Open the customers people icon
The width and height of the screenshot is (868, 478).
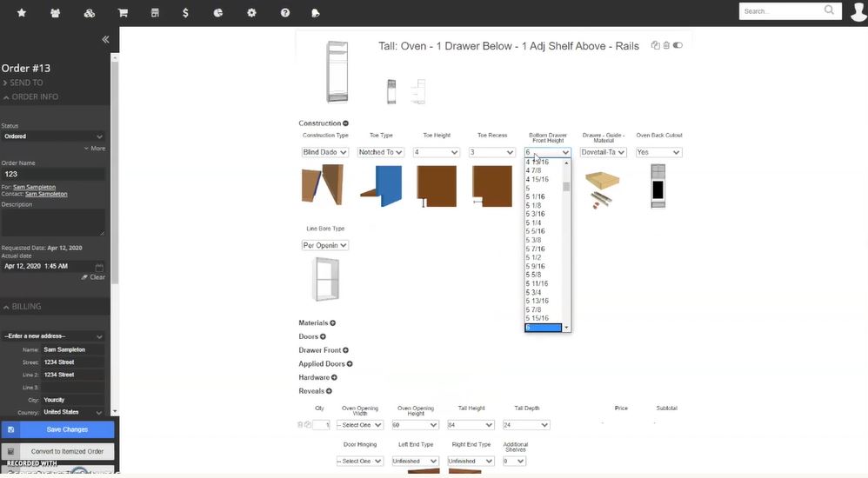coord(56,13)
